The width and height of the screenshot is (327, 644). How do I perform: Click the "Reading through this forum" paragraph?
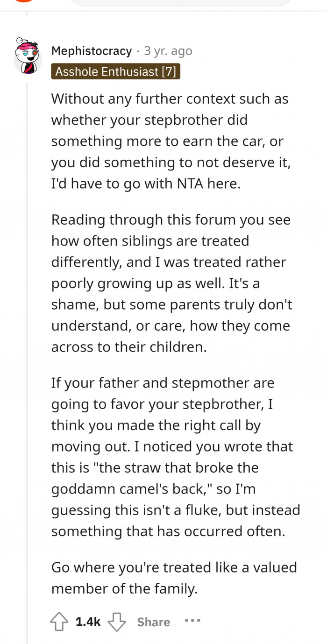tap(171, 283)
